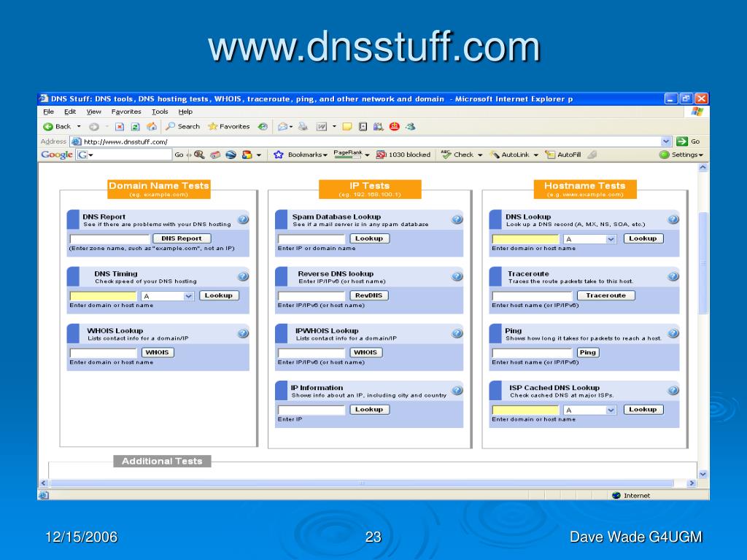Open the help icon for IP Information
The height and width of the screenshot is (560, 747).
(x=457, y=391)
